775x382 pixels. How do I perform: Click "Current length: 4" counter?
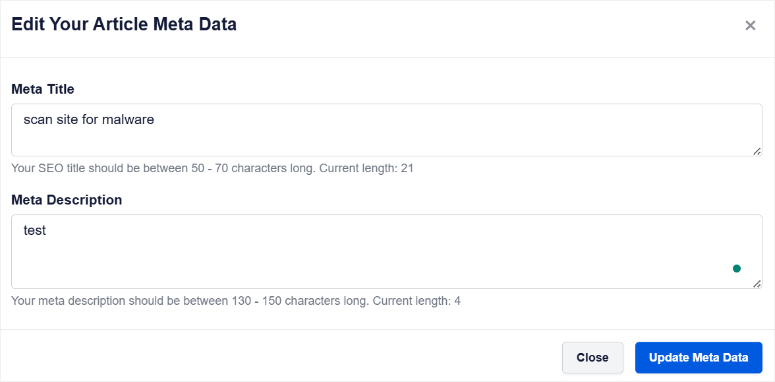[x=417, y=301]
